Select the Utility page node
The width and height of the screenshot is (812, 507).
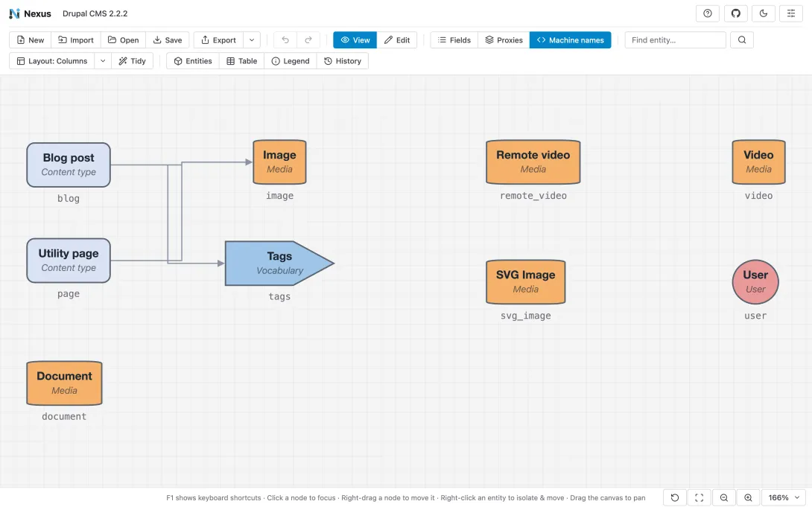(x=69, y=261)
